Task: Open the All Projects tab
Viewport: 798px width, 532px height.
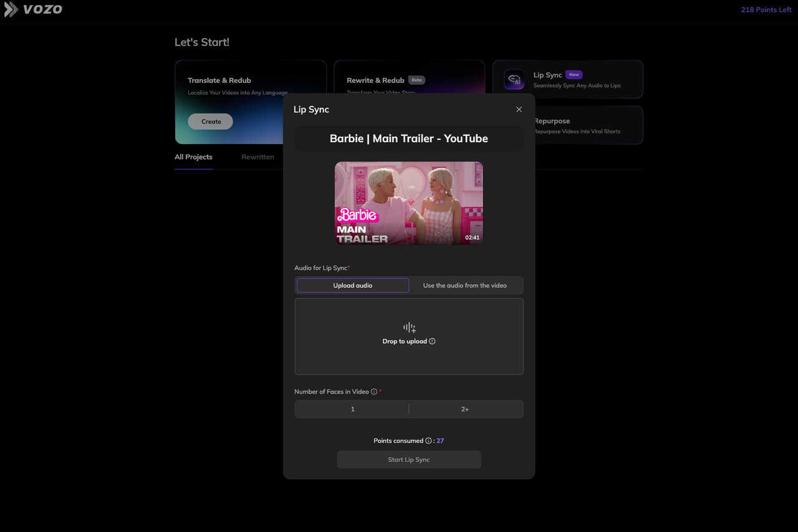Action: click(193, 157)
